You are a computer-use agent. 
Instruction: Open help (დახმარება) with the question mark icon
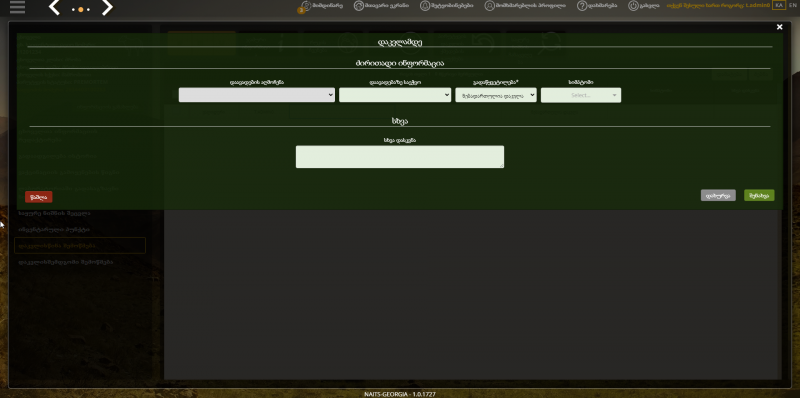click(x=597, y=6)
